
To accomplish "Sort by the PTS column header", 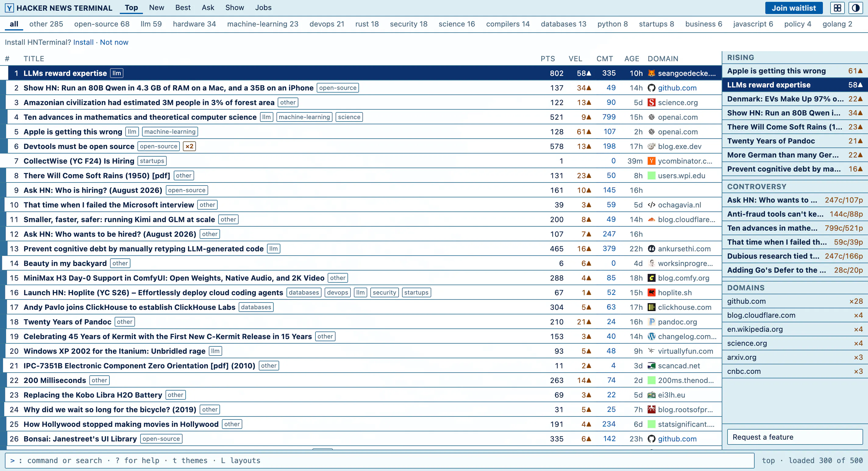I will point(548,58).
